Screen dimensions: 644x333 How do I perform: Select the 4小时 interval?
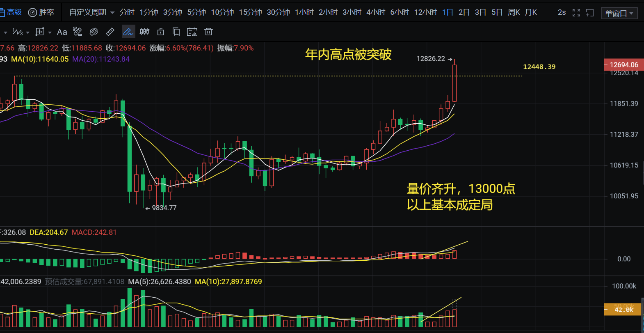click(x=375, y=12)
